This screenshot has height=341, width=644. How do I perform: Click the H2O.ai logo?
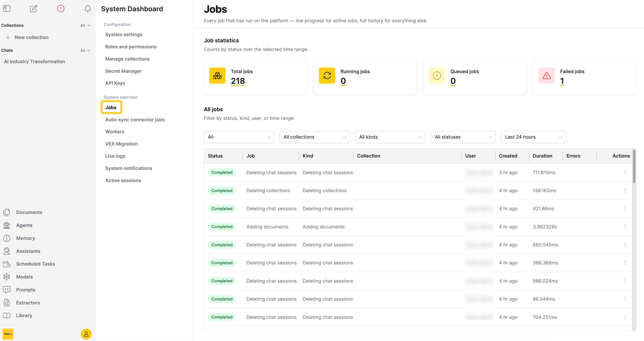coord(8,334)
